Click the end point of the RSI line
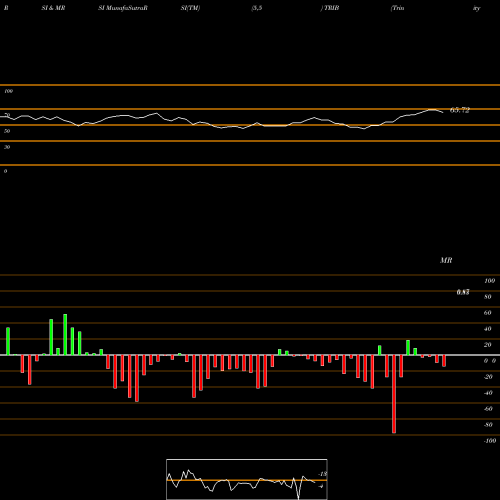Screen dimensions: 500x500 (443, 112)
